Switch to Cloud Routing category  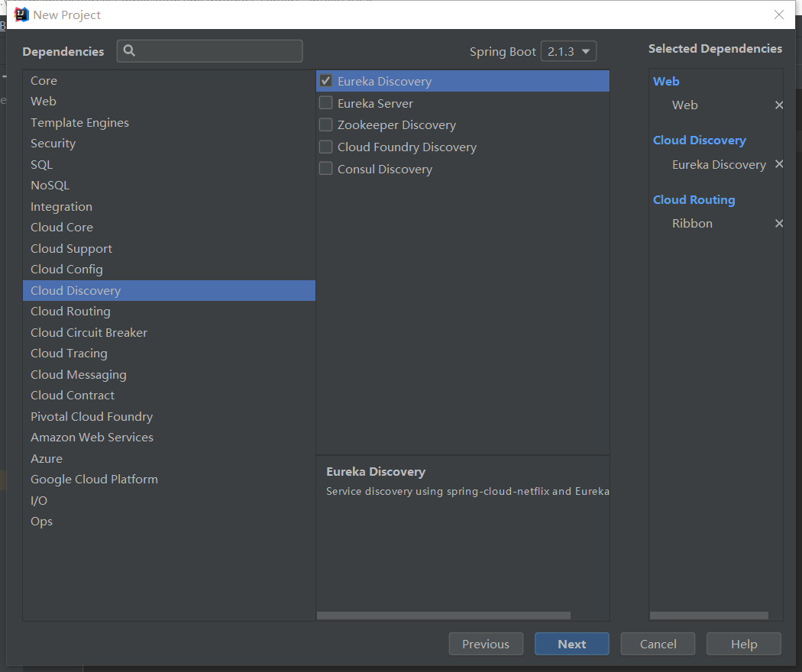click(x=170, y=312)
